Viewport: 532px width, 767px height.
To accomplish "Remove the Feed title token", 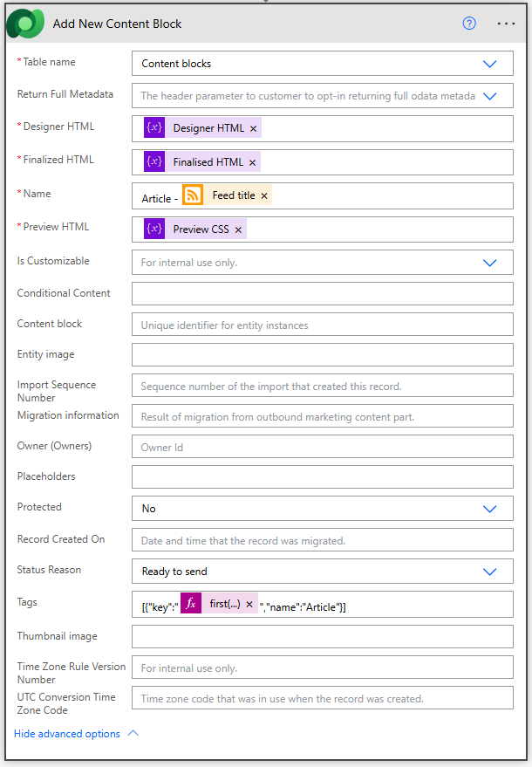I will [264, 196].
